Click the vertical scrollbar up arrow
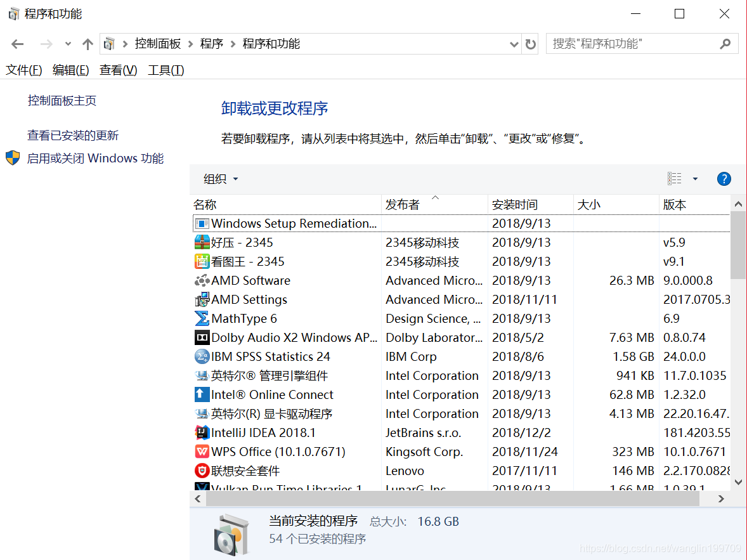Screen dimensions: 747x560 738,204
